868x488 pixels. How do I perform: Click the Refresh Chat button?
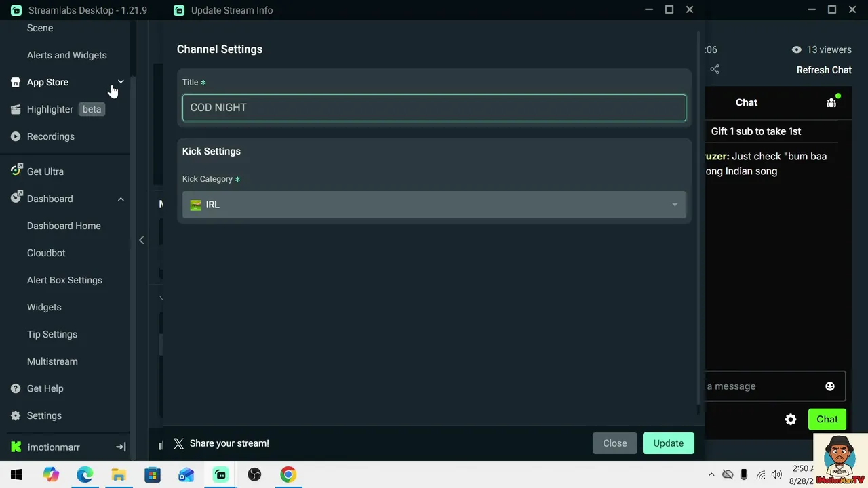[x=824, y=70]
